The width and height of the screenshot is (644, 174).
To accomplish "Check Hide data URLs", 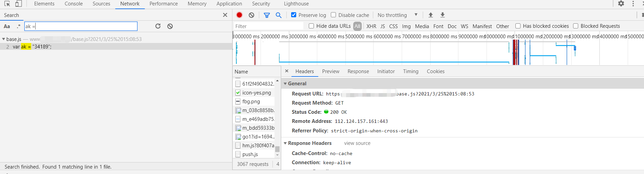I will 311,26.
